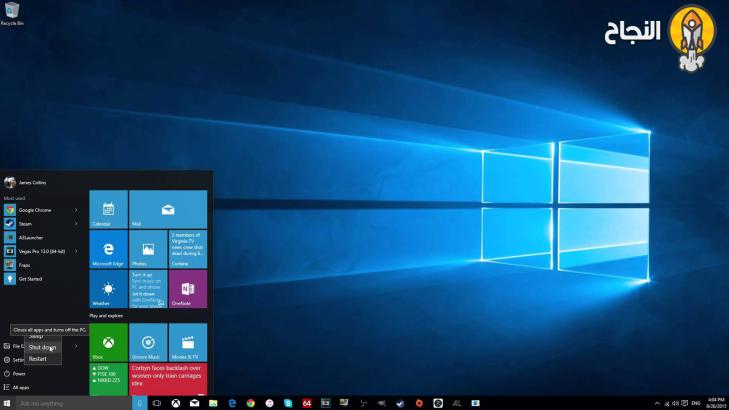Open All apps list
Screen dimensions: 729x410
click(x=20, y=387)
